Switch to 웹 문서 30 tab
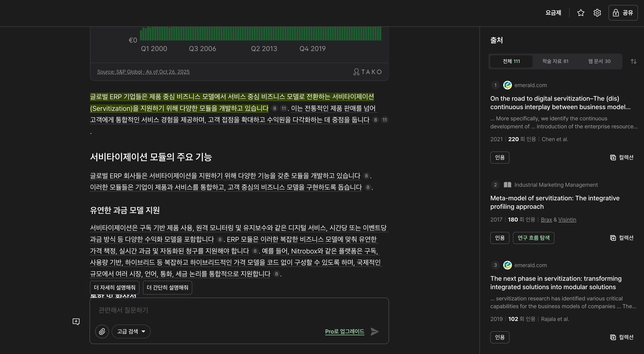 [x=599, y=61]
